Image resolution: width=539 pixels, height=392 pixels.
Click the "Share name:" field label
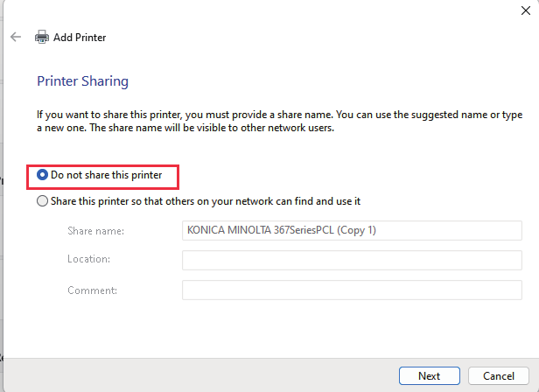pyautogui.click(x=95, y=231)
